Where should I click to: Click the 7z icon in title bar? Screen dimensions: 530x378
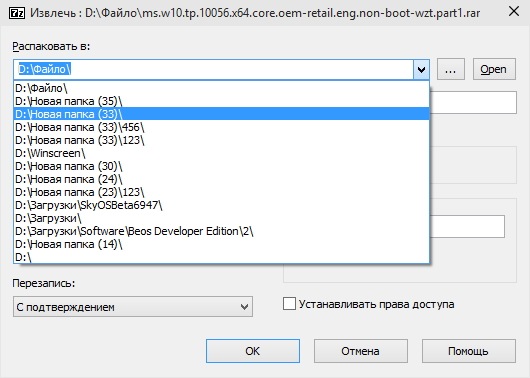17,13
